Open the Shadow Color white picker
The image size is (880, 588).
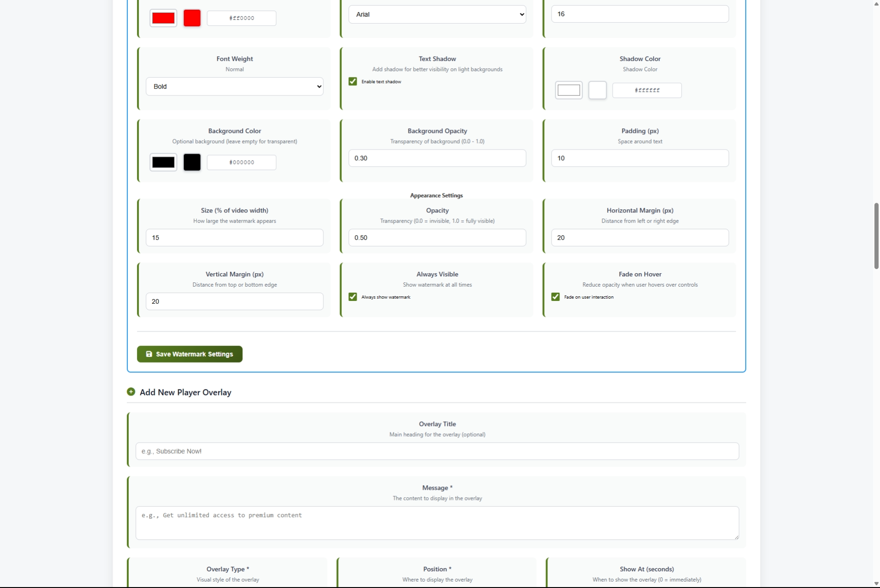coord(569,90)
